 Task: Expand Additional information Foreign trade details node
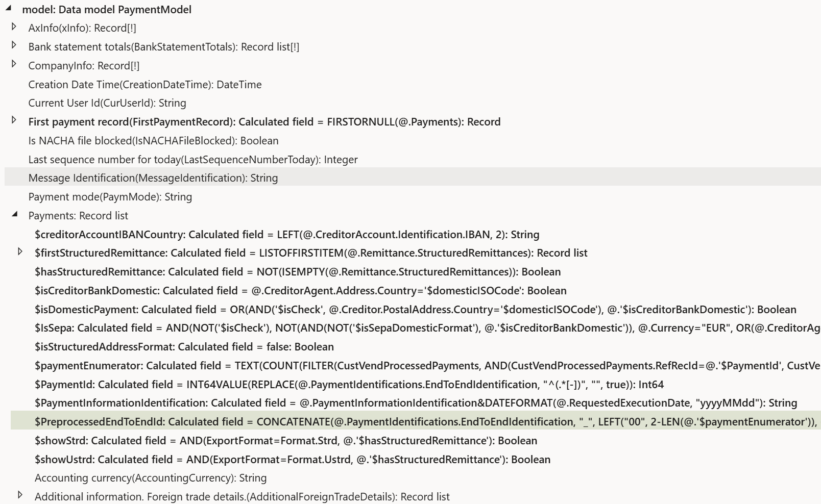tap(20, 495)
